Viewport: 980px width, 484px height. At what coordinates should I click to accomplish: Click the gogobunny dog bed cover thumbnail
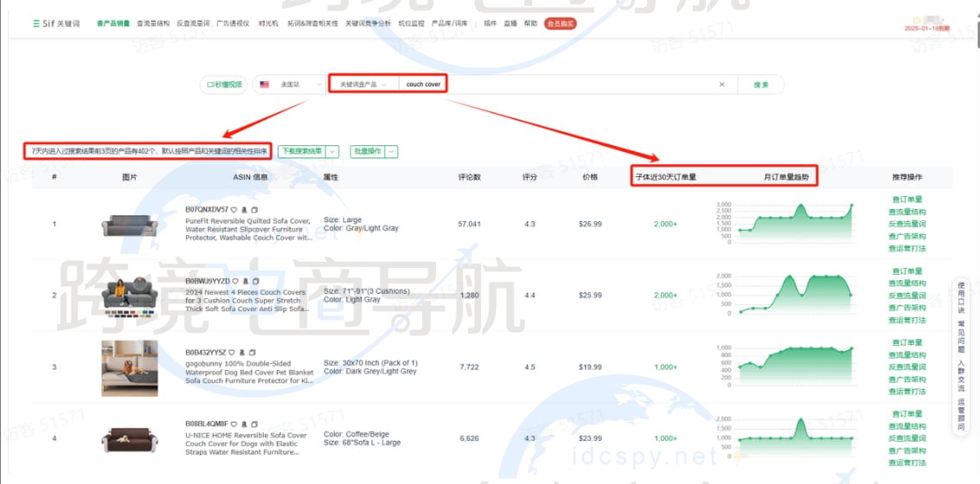[129, 367]
